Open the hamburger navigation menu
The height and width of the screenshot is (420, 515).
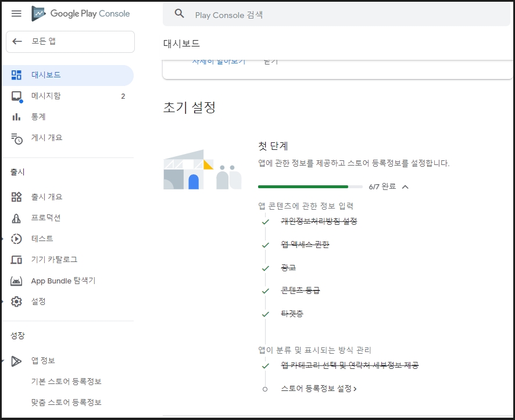pos(16,13)
